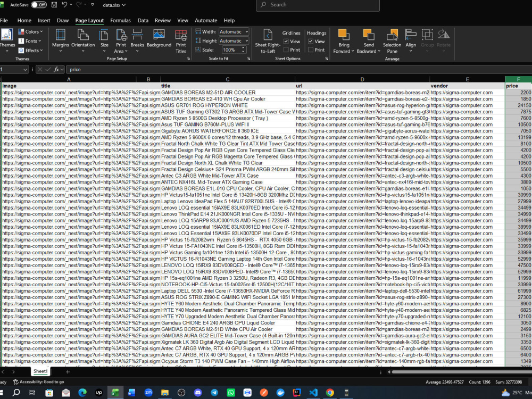Select the title header cell
Image resolution: width=532 pixels, height=399 pixels.
coord(228,86)
